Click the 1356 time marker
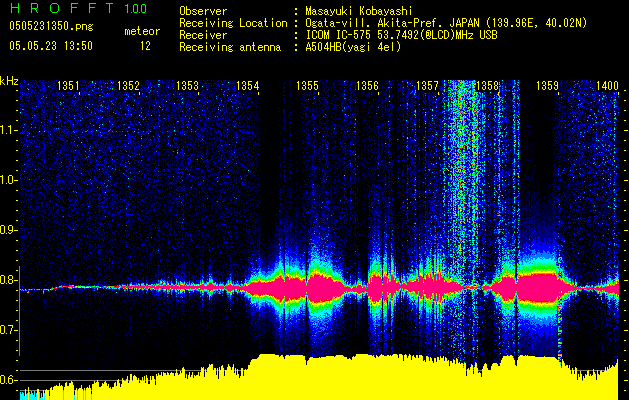The image size is (629, 400). (x=367, y=85)
